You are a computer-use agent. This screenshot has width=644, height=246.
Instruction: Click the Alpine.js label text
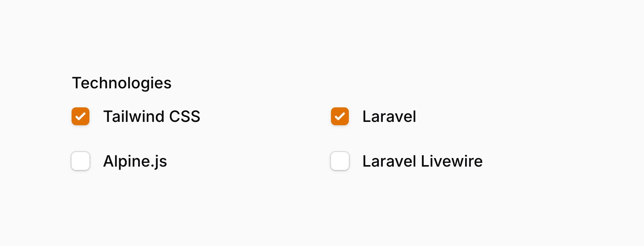tap(135, 161)
